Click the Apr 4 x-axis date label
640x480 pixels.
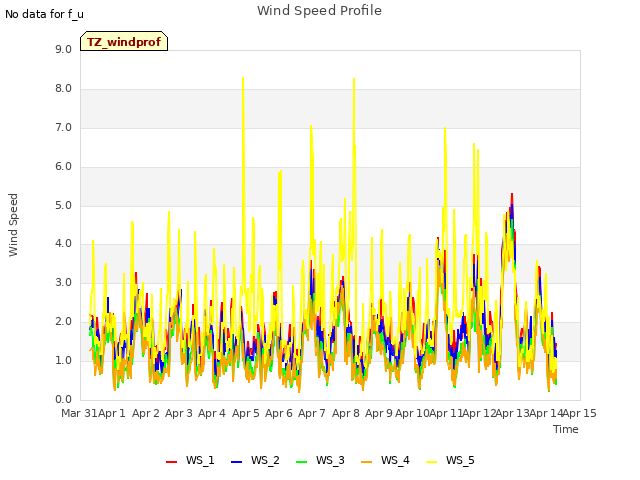coord(212,413)
